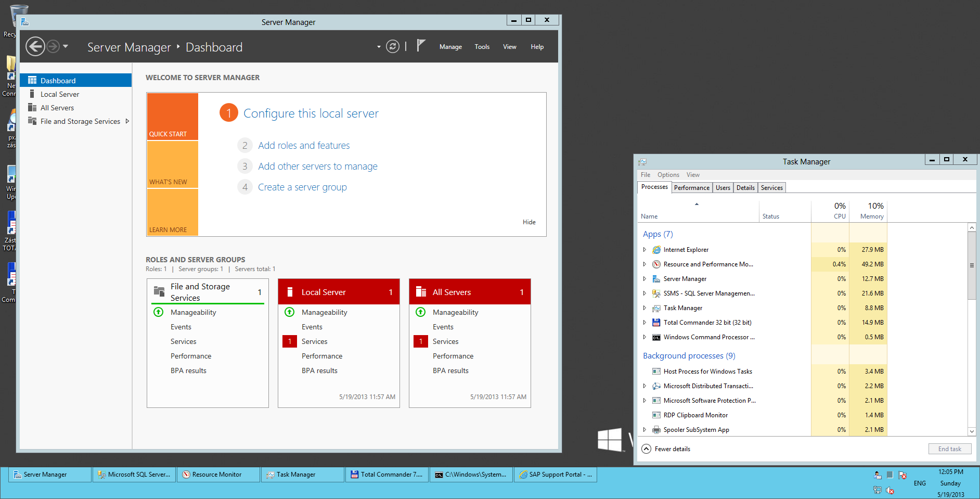
Task: Click the Task Manager scroll down arrow
Action: coord(971,431)
